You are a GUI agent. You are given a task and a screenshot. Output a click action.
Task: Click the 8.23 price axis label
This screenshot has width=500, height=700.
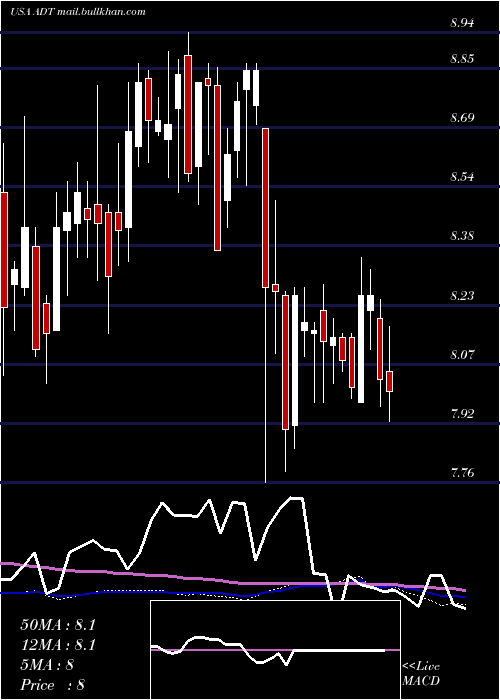[x=462, y=296]
